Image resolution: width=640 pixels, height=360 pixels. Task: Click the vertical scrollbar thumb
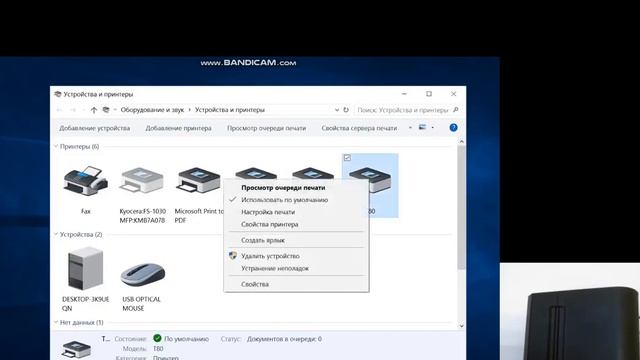click(461, 207)
